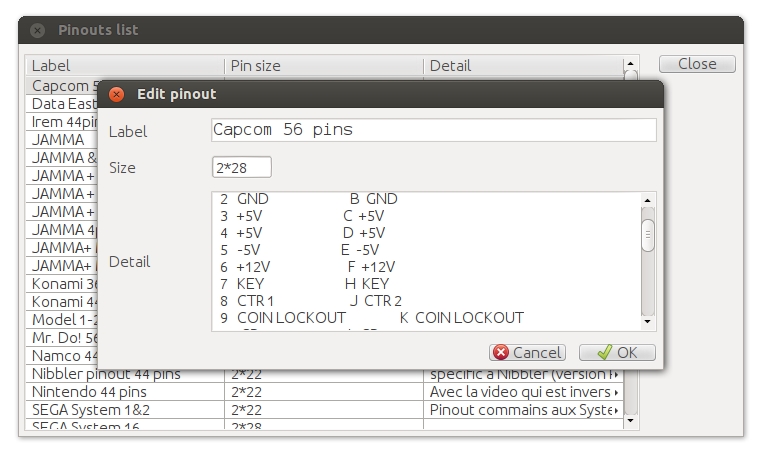Select the Nibbler pinout 44 pins row
The width and height of the screenshot is (766, 454).
click(324, 375)
